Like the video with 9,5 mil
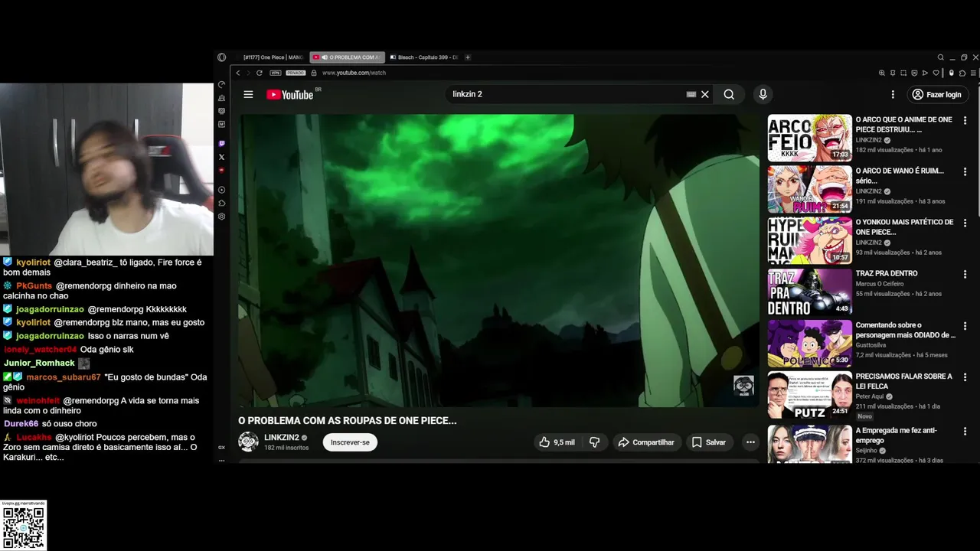Viewport: 980px width, 551px height. pos(557,442)
